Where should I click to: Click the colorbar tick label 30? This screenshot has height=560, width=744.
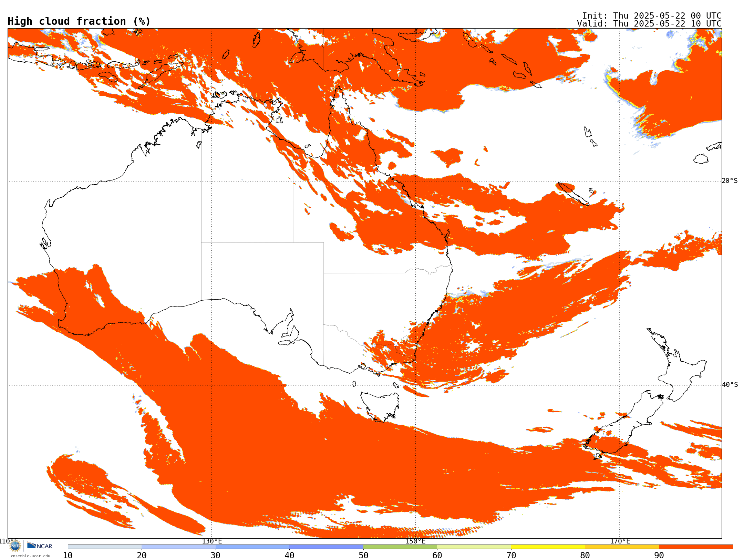(216, 556)
